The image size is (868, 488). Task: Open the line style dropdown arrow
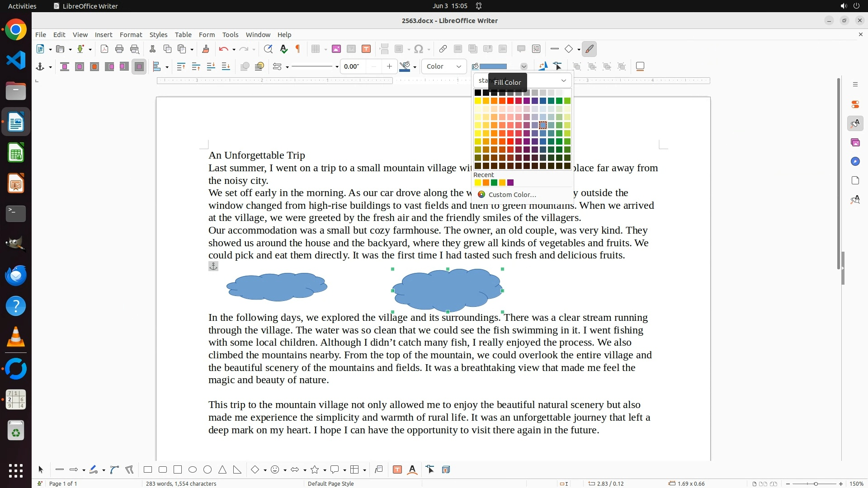point(337,67)
